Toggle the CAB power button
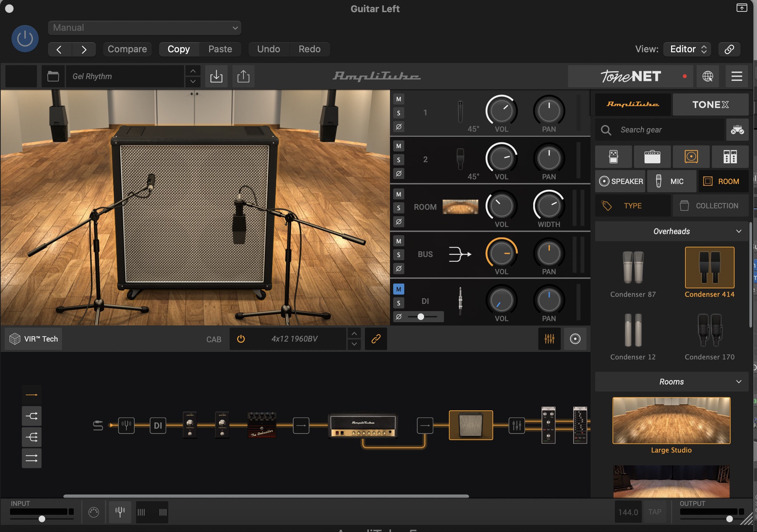 coord(241,339)
